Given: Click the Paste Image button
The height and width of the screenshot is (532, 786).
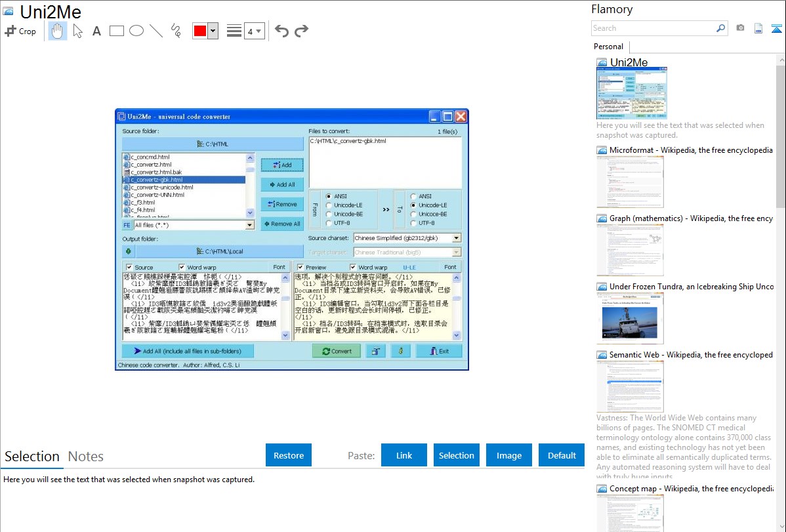Looking at the screenshot, I should (508, 455).
